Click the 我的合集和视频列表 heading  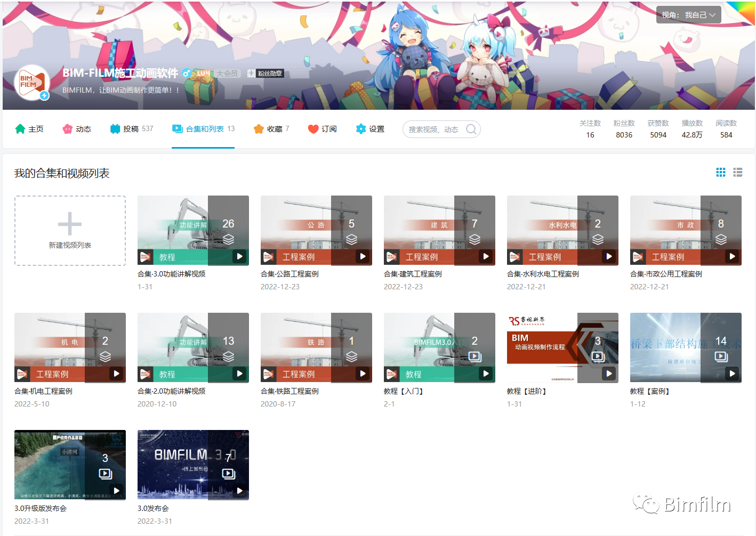tap(62, 173)
